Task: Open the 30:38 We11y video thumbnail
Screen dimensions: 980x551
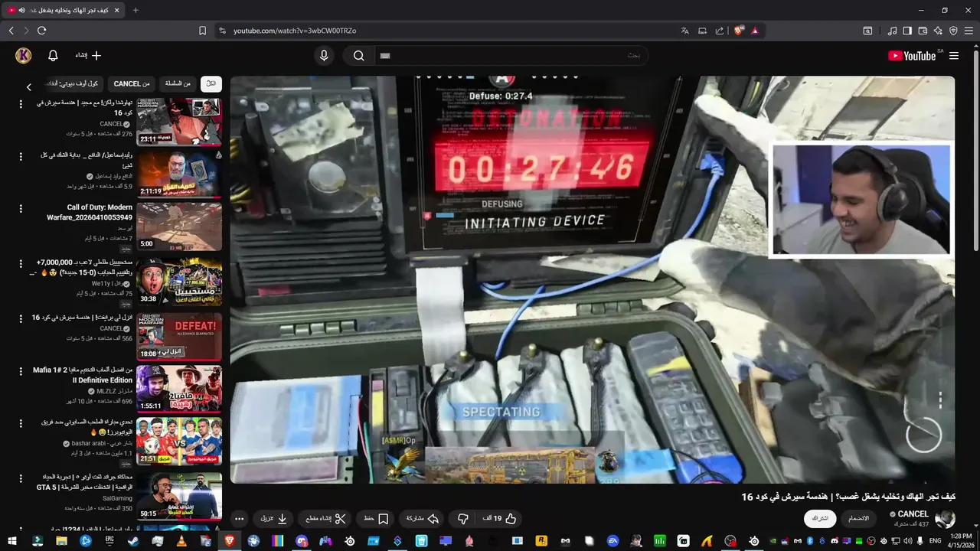Action: click(x=179, y=281)
